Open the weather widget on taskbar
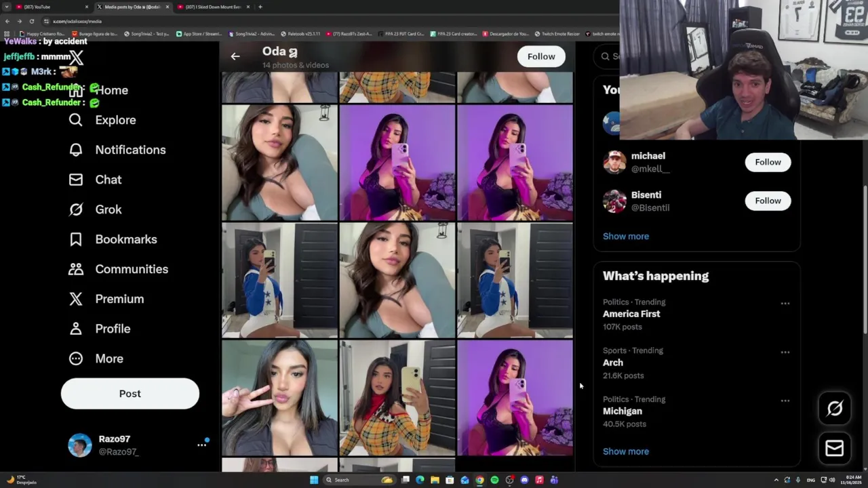868x488 pixels. [20, 480]
